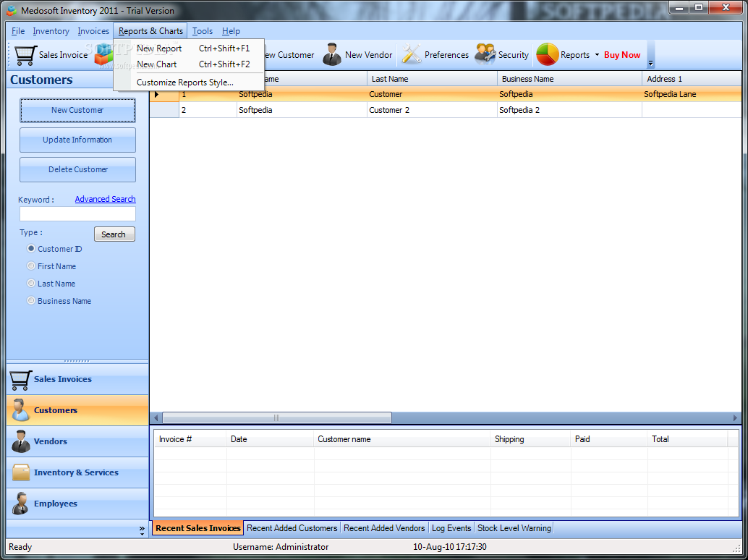The width and height of the screenshot is (748, 560).
Task: Click the Vendors businessman icon in sidebar
Action: click(x=20, y=441)
